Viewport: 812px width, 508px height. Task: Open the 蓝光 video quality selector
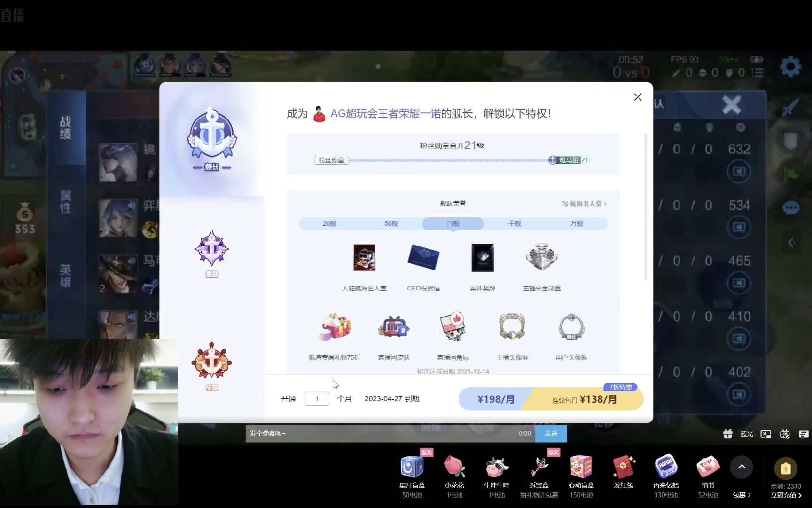point(747,434)
